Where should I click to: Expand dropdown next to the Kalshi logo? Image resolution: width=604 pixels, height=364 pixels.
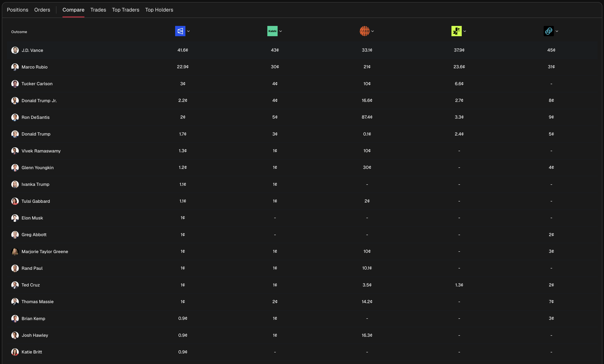(x=281, y=31)
